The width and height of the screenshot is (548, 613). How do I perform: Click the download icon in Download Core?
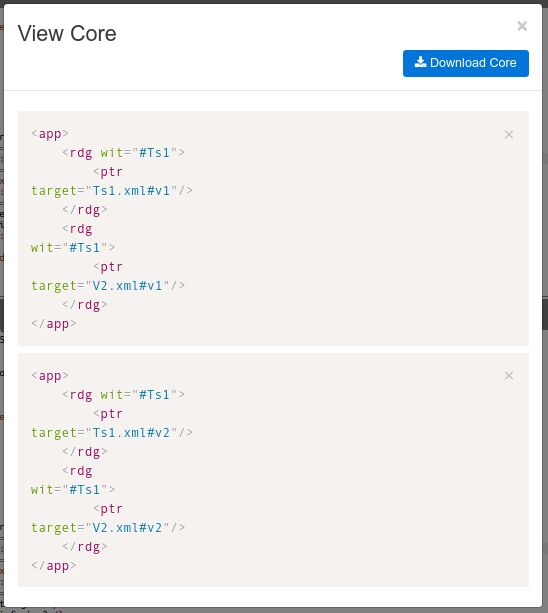point(420,62)
